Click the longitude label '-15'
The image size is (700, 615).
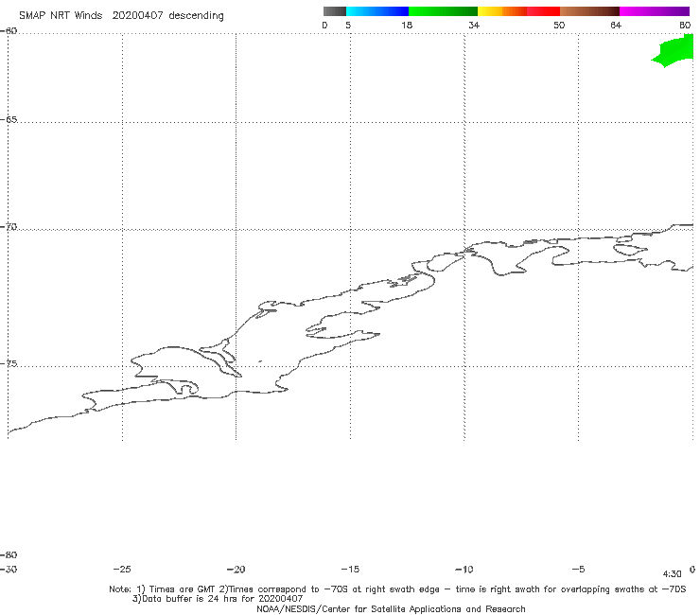tap(350, 569)
